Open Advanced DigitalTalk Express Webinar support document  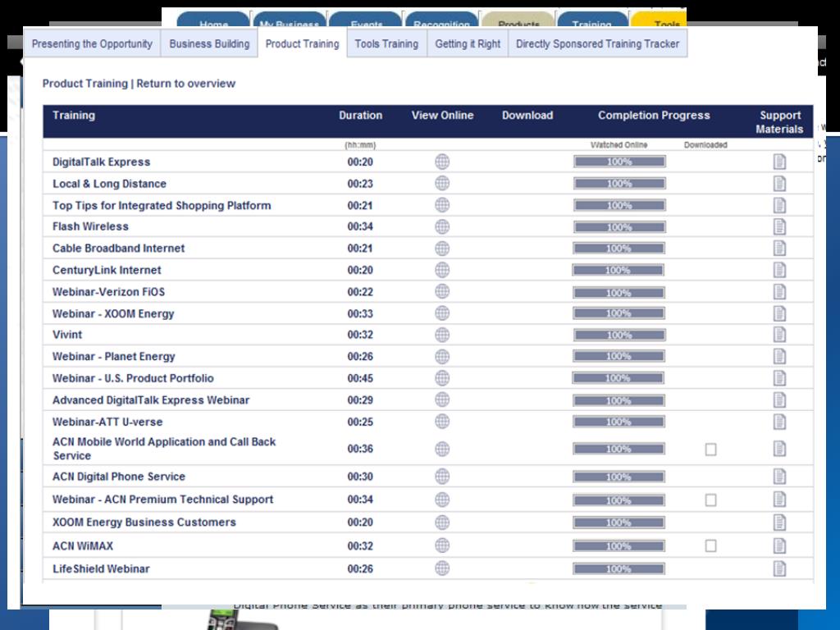tap(779, 400)
